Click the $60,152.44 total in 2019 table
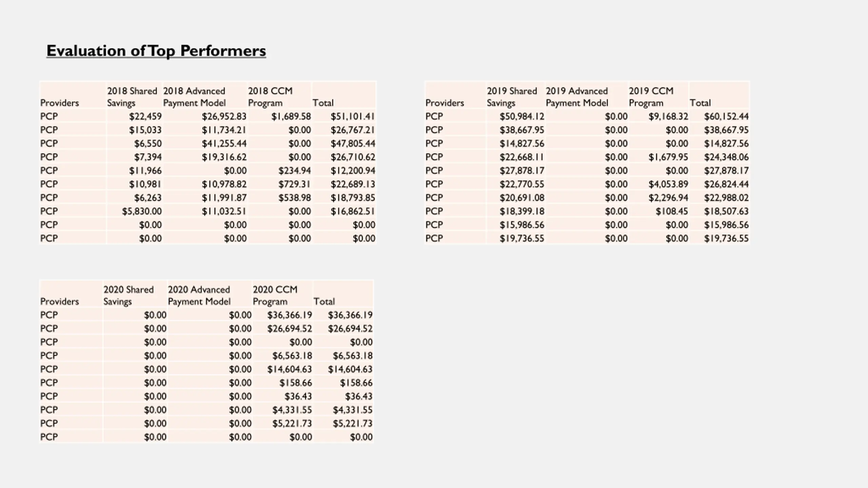868x488 pixels. (x=726, y=116)
